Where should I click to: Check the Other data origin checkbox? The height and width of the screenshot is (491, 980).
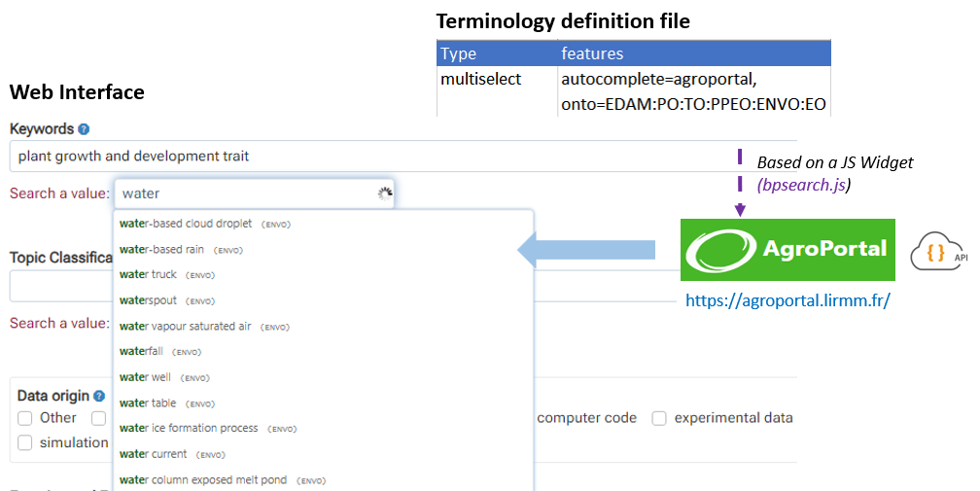click(25, 418)
